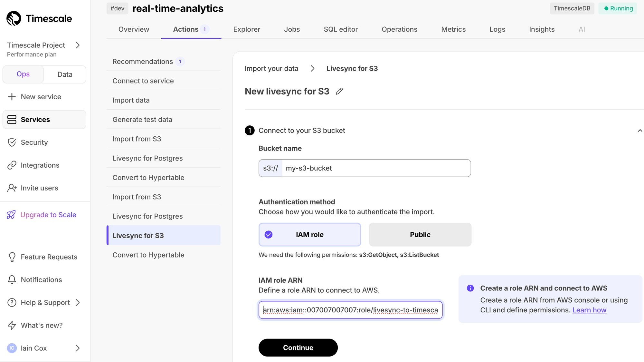
Task: Click the Continue button
Action: tap(298, 347)
